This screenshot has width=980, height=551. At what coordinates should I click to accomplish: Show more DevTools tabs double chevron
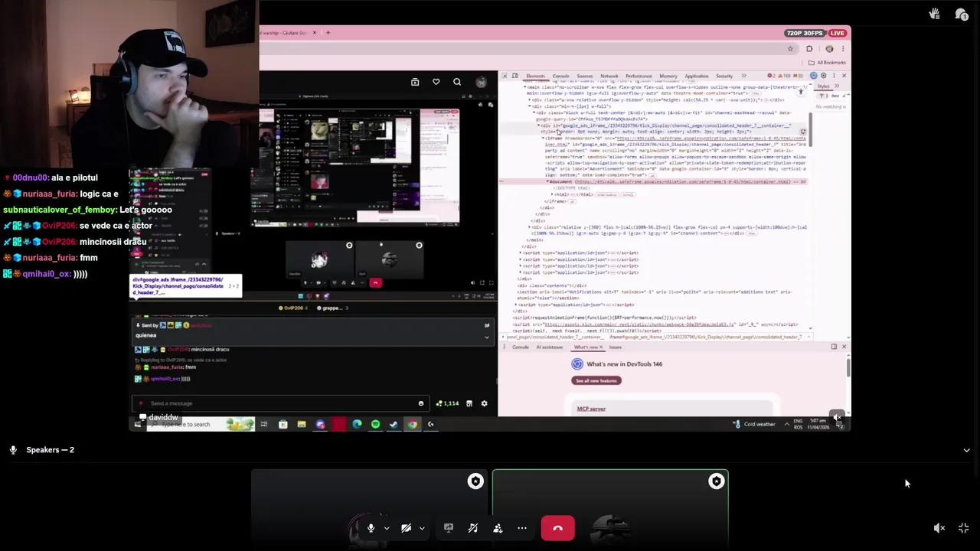[x=743, y=76]
